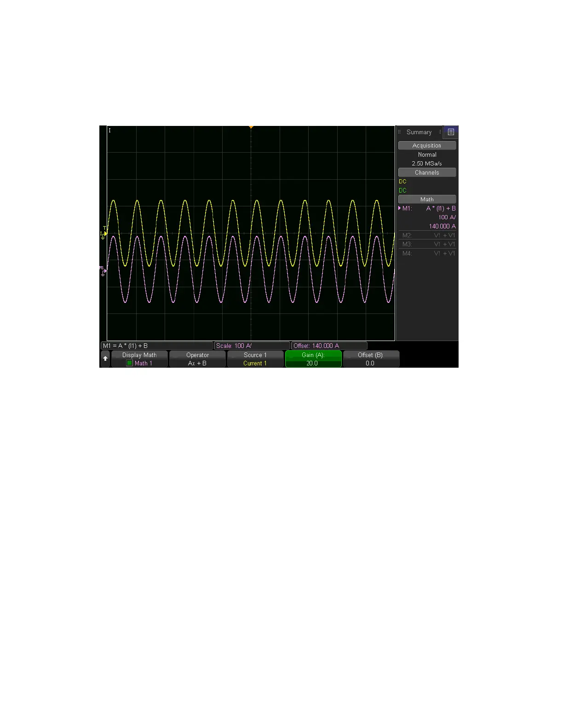Click the 100 A/ scale value in sidebar
The image size is (563, 728).
tap(447, 217)
